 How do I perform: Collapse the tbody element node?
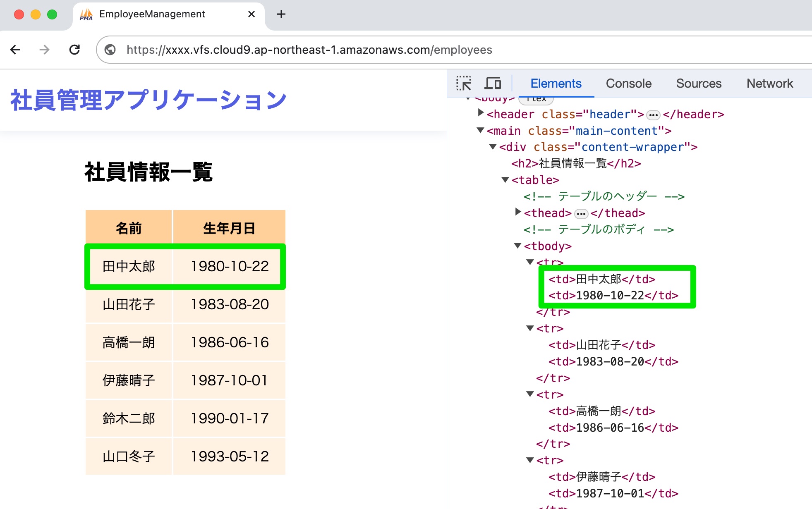[x=517, y=246]
